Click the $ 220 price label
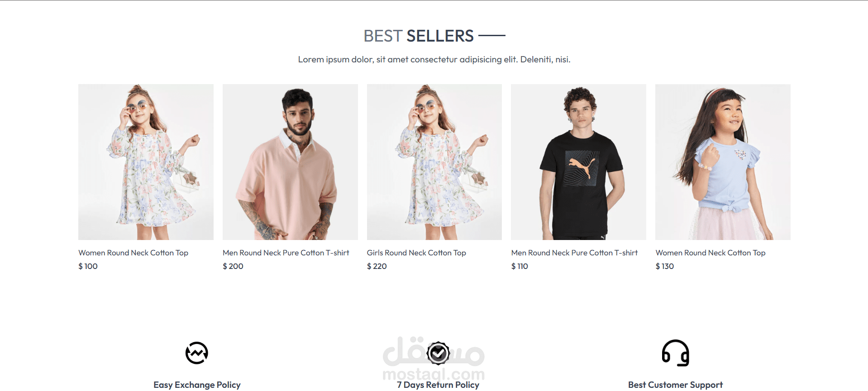The image size is (868, 391). click(x=377, y=266)
